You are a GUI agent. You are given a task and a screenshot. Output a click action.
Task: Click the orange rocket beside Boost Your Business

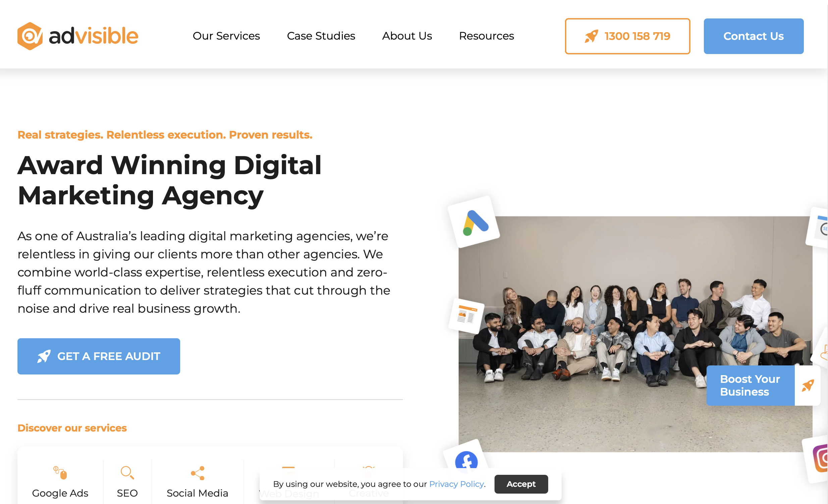click(x=808, y=386)
